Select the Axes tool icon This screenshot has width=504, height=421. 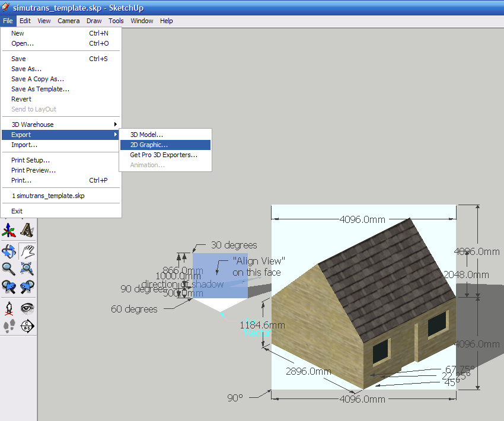(9, 230)
